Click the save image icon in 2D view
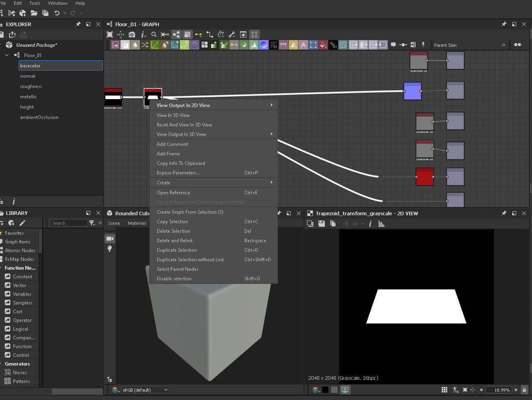The height and width of the screenshot is (400, 532). [x=322, y=224]
